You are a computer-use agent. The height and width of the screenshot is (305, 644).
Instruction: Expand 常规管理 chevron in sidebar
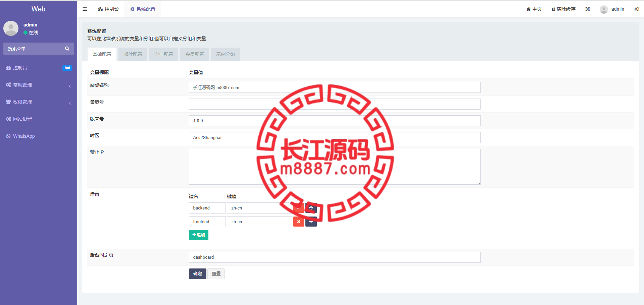pyautogui.click(x=70, y=86)
